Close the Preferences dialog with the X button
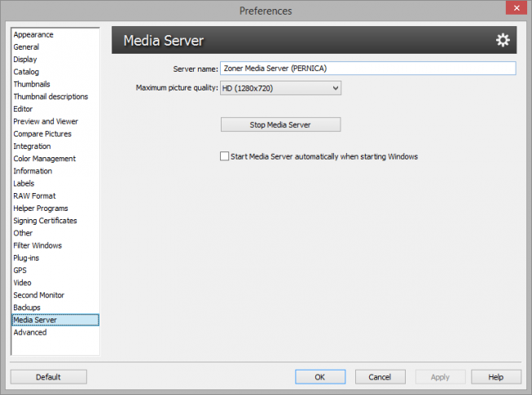The width and height of the screenshot is (532, 395). point(517,8)
